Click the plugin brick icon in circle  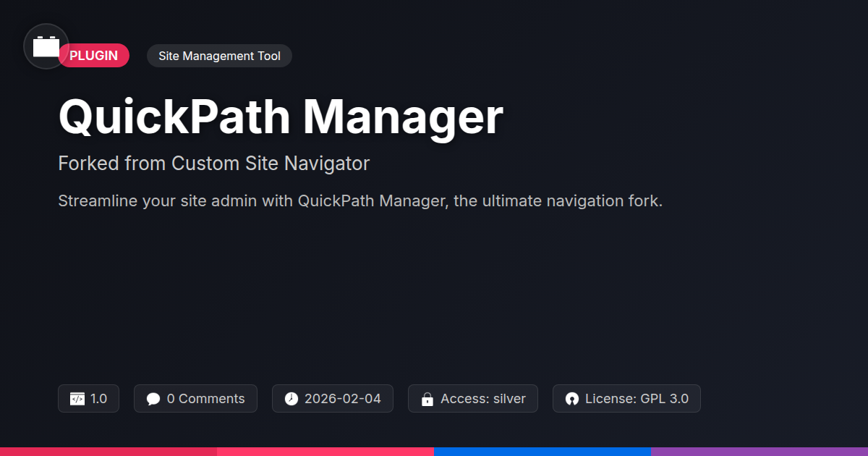pos(46,46)
